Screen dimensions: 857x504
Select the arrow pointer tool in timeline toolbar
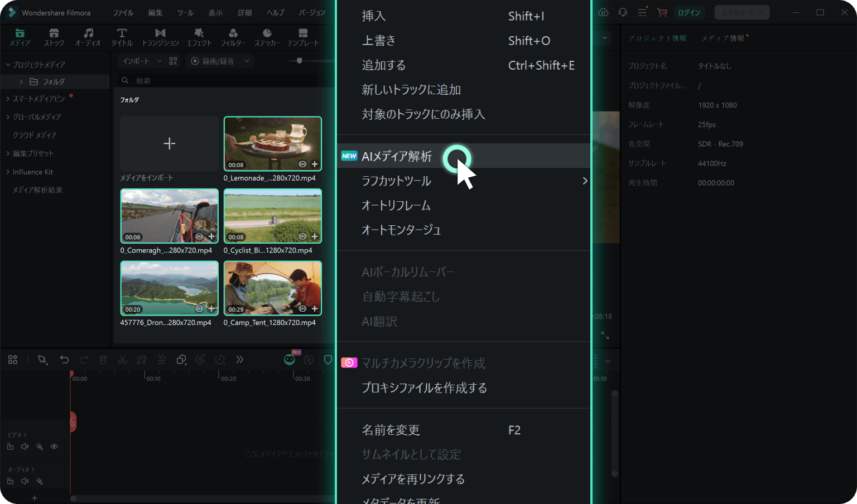(x=42, y=360)
